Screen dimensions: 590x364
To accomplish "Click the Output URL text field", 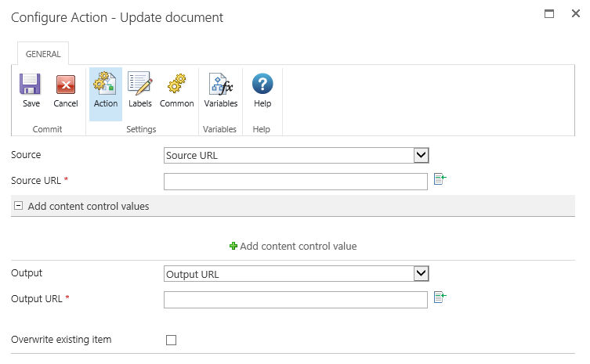I will [x=295, y=299].
